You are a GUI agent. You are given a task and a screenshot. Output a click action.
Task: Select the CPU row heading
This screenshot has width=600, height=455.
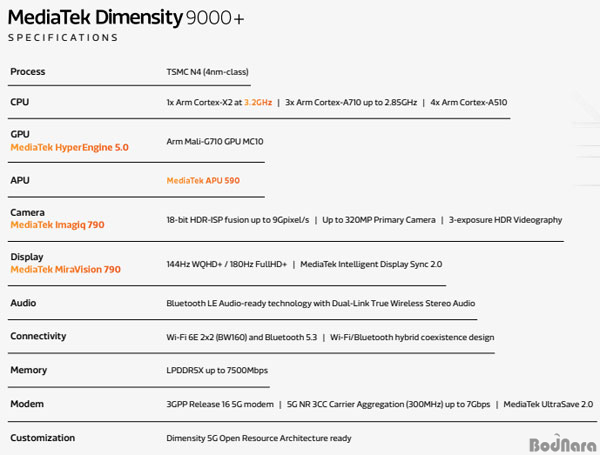(20, 102)
